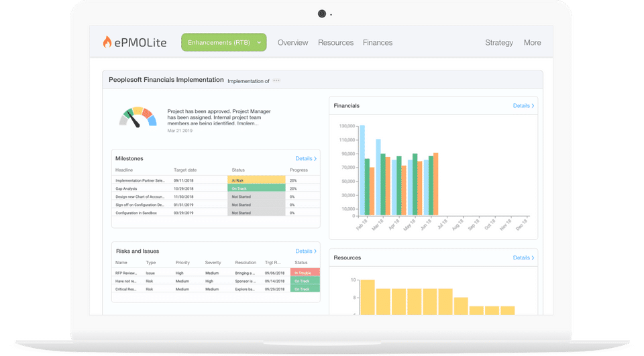
Task: Click Risks 'Priority' column header
Action: tap(182, 262)
